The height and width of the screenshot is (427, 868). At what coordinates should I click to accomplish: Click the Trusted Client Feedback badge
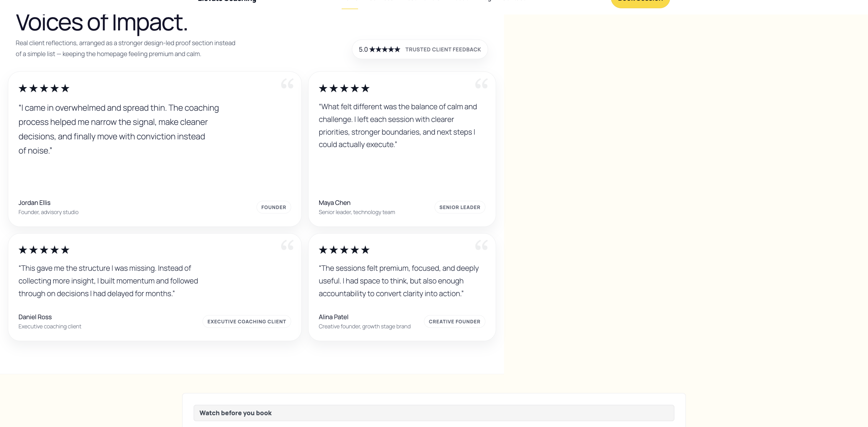pyautogui.click(x=443, y=50)
